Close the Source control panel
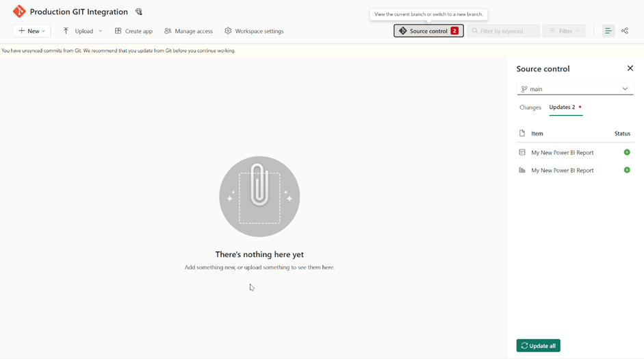The image size is (644, 359). pos(630,69)
